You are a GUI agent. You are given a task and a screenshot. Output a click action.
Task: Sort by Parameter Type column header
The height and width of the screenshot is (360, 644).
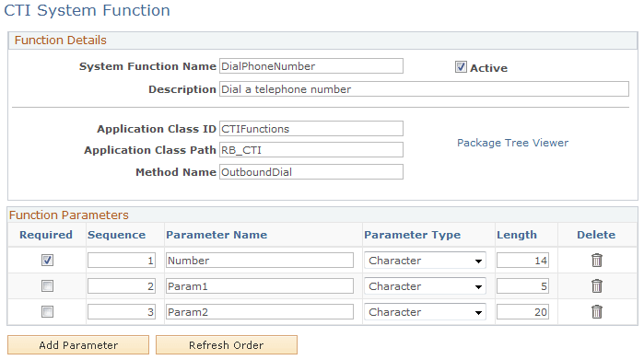click(x=413, y=235)
